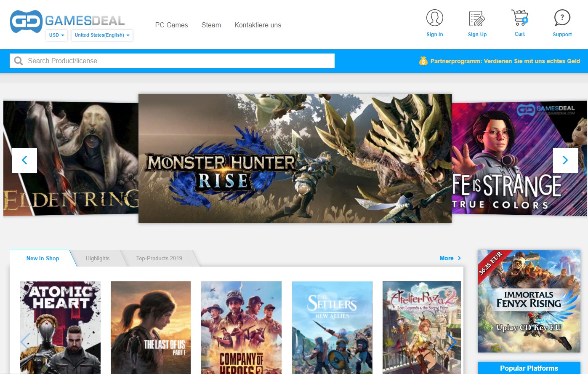Click the Sign Up text link
This screenshot has width=588, height=374.
click(x=477, y=35)
